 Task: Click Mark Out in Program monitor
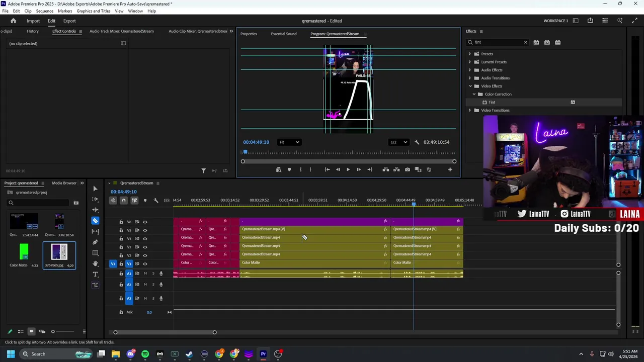(310, 169)
